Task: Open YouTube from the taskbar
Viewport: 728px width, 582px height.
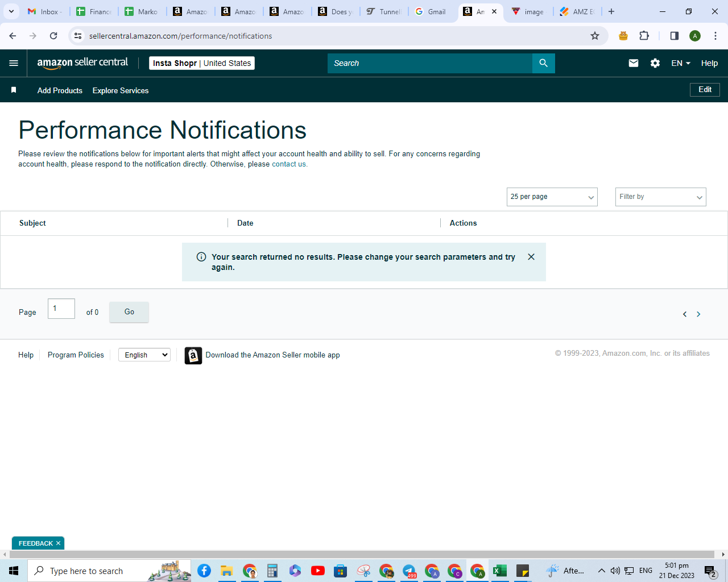Action: pos(318,571)
